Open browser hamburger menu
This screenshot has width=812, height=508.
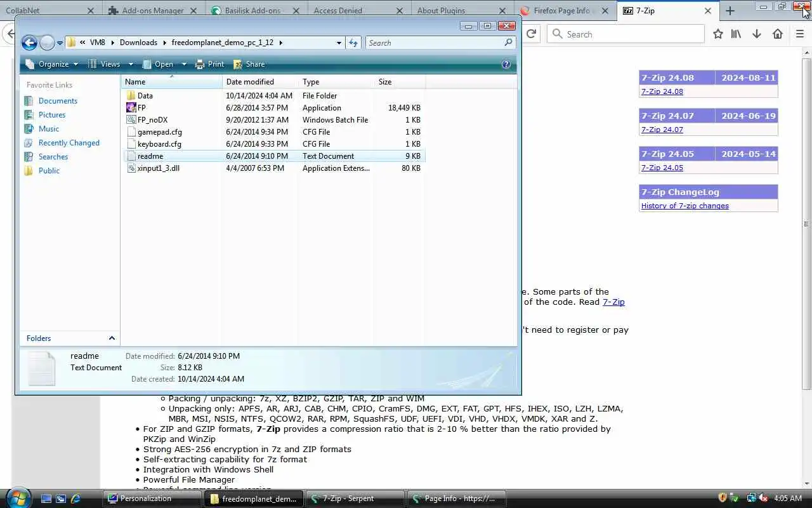click(800, 34)
